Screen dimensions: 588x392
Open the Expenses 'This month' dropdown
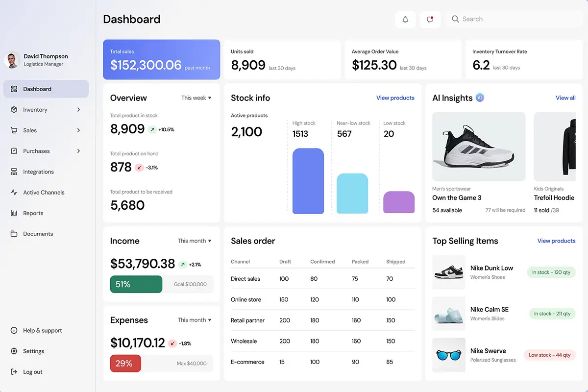(x=195, y=319)
